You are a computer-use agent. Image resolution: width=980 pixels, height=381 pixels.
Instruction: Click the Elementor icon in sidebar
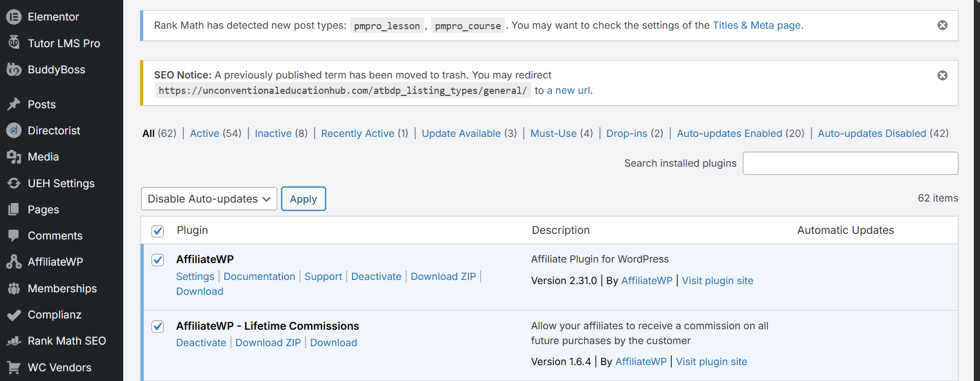click(x=14, y=17)
